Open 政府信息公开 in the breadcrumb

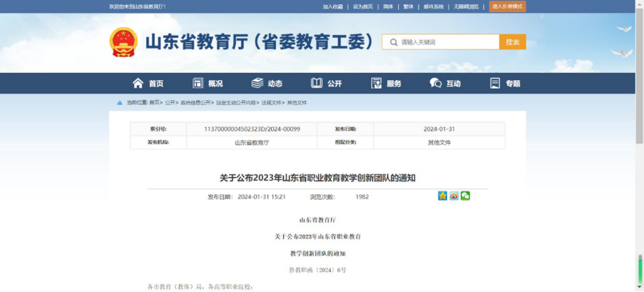point(195,103)
